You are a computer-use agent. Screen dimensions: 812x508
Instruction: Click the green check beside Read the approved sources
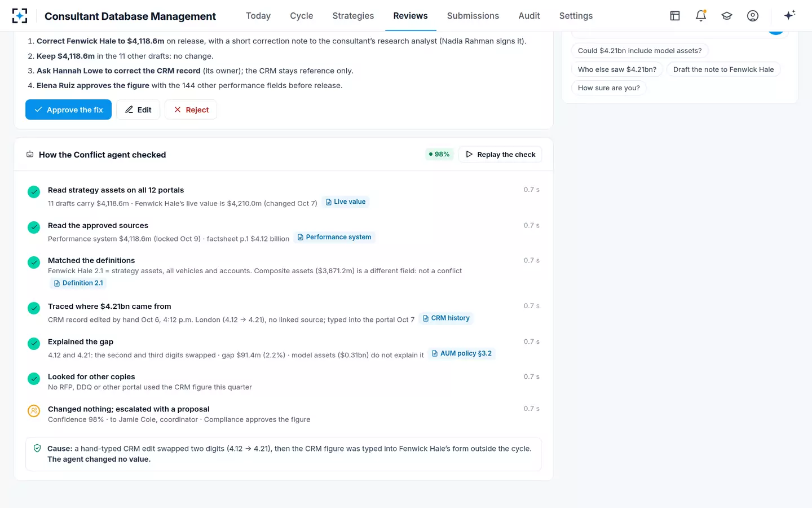click(x=34, y=227)
